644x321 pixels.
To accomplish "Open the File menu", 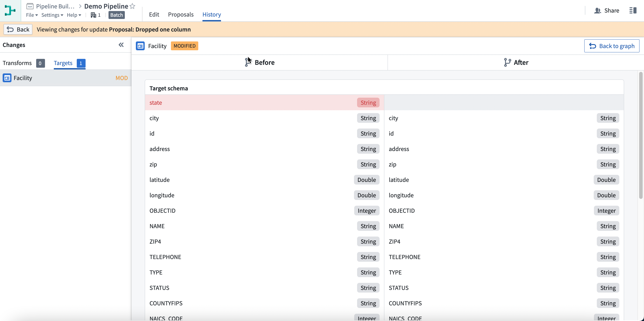I will pos(32,15).
